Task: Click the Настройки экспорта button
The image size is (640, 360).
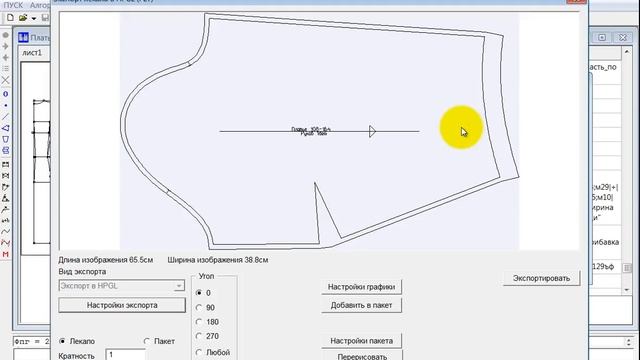Action: pos(122,305)
